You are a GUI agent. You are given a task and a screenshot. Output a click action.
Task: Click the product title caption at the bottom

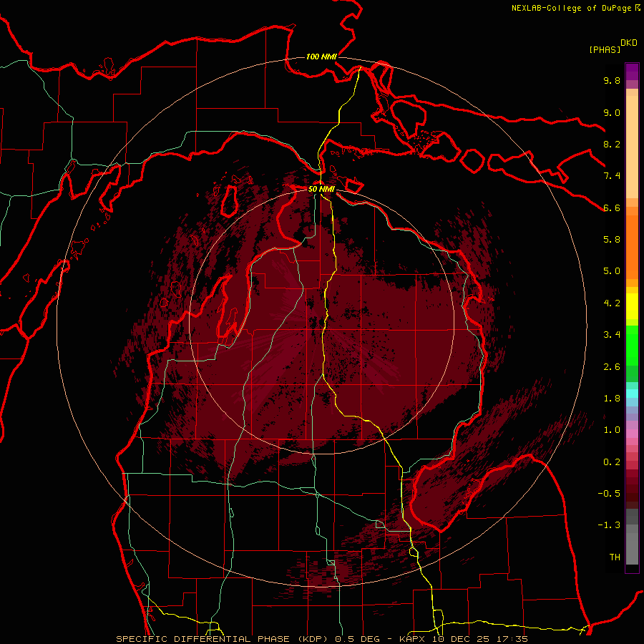point(322,639)
